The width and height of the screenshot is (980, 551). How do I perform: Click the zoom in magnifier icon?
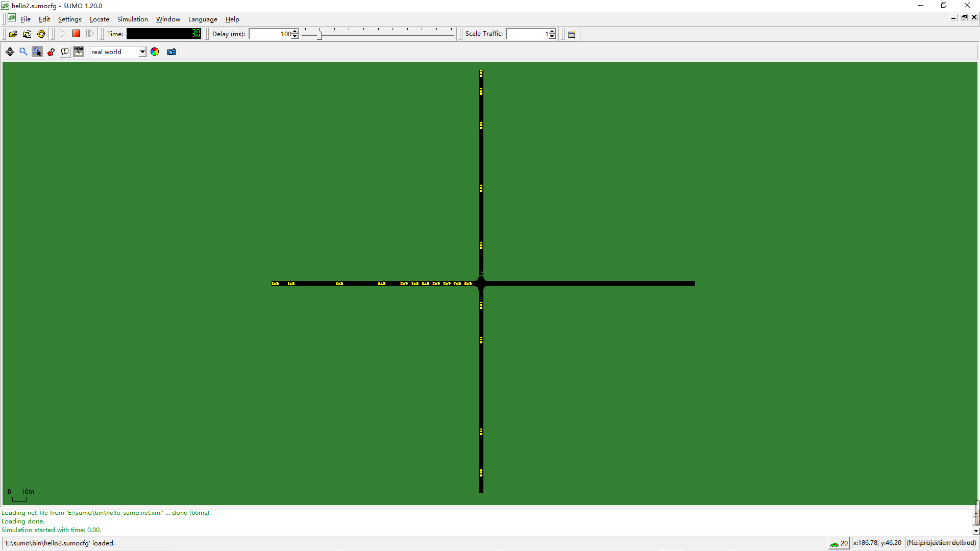[23, 52]
